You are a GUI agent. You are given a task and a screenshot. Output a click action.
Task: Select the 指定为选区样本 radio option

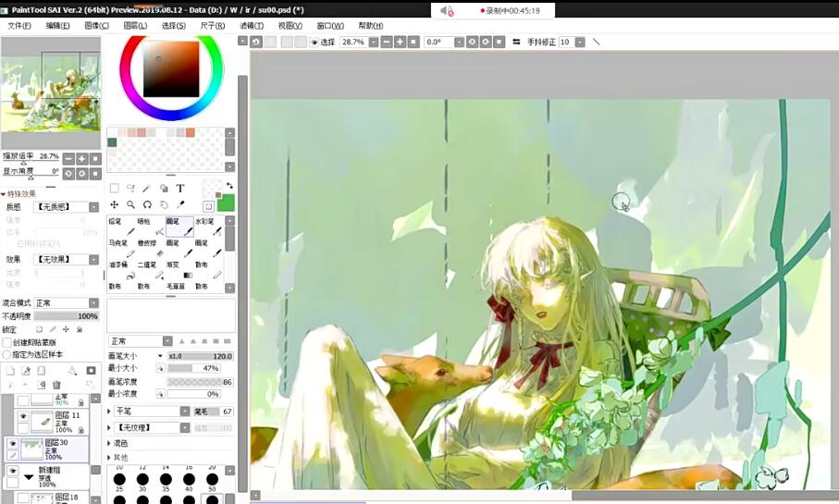[7, 354]
